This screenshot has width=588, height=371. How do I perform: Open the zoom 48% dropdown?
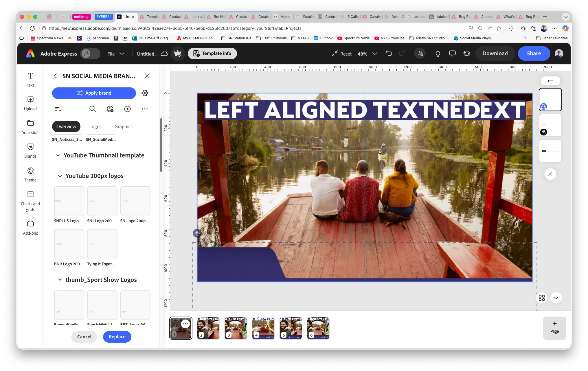pos(374,54)
